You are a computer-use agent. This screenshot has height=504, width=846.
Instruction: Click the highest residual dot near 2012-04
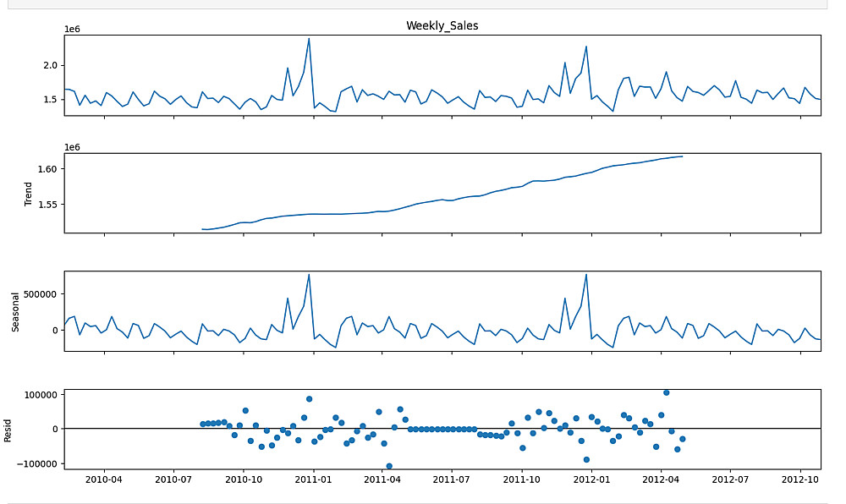(667, 392)
